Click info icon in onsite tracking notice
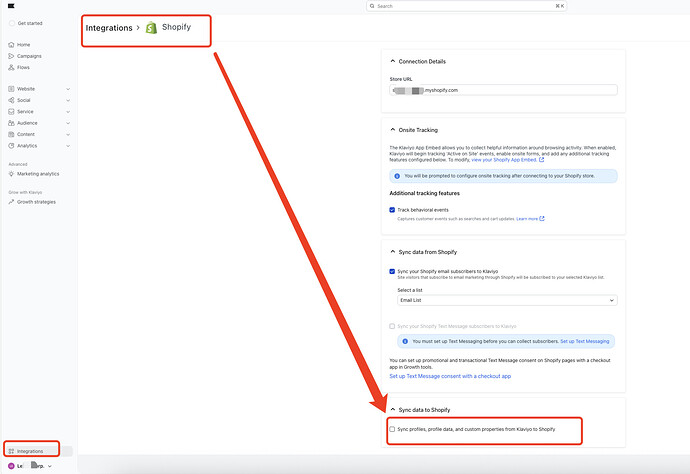 pyautogui.click(x=397, y=176)
